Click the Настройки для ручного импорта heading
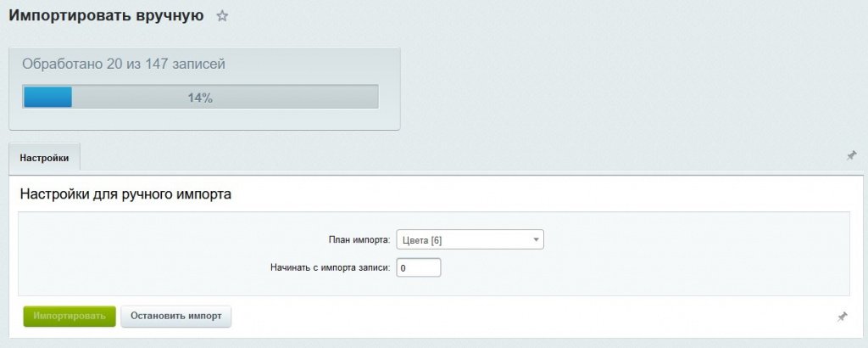 click(125, 194)
